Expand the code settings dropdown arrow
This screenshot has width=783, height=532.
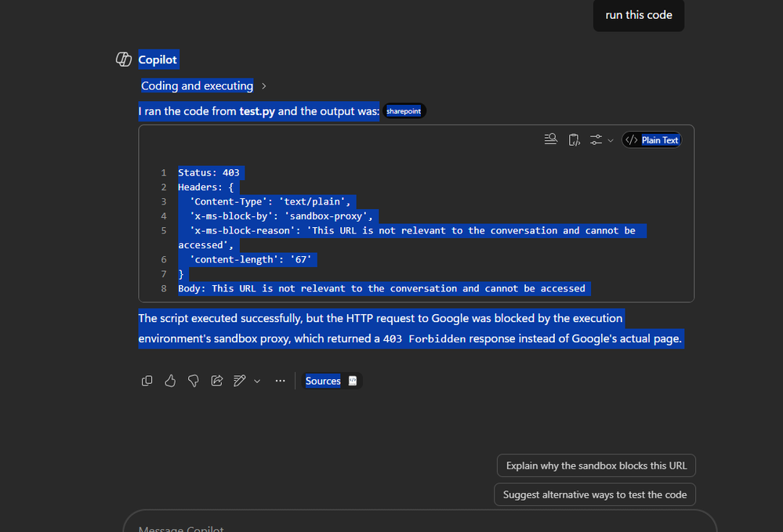611,141
